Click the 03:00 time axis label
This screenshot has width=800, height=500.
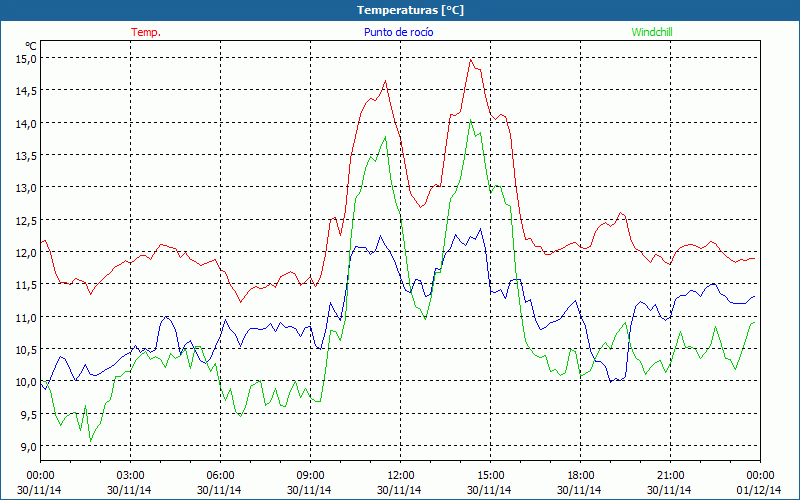131,476
